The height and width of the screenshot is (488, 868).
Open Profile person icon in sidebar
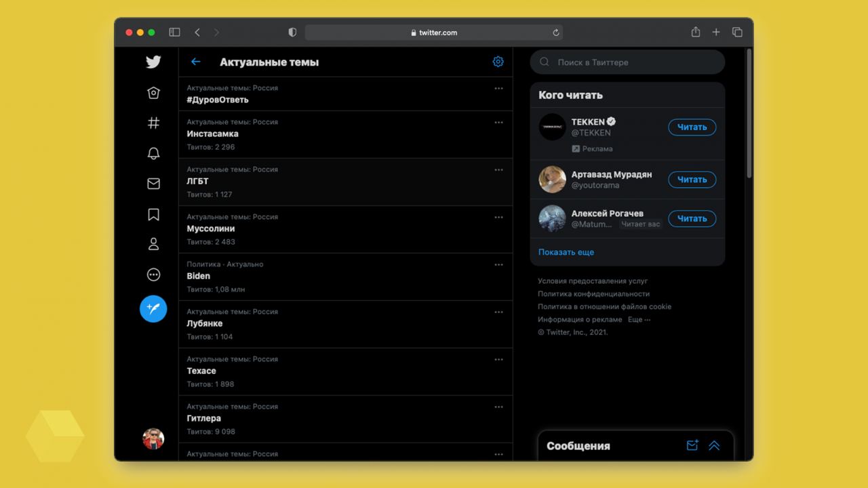153,244
